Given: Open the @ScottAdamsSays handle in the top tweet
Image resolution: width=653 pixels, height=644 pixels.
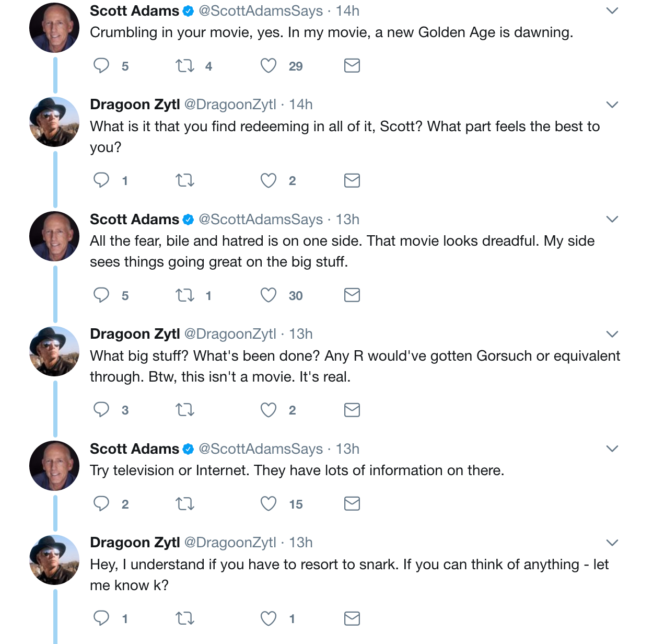Looking at the screenshot, I should tap(261, 11).
